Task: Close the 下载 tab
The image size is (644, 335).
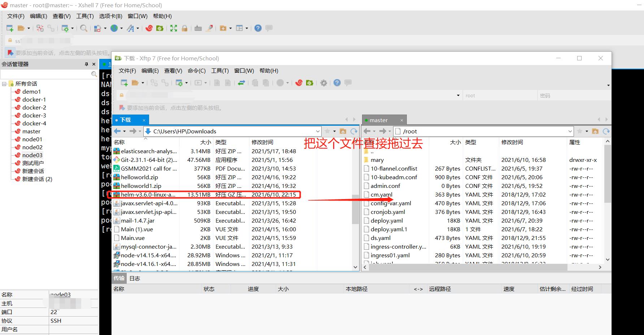Action: coord(144,120)
